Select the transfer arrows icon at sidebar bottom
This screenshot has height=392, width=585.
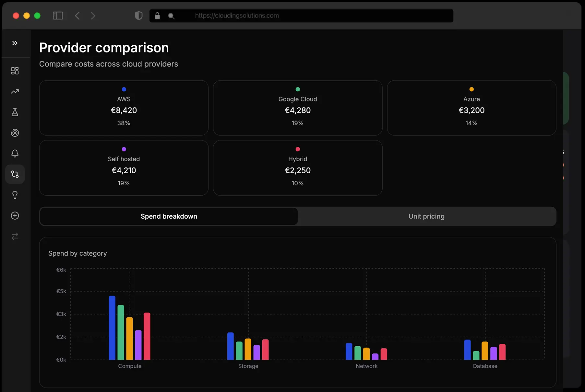coord(15,236)
